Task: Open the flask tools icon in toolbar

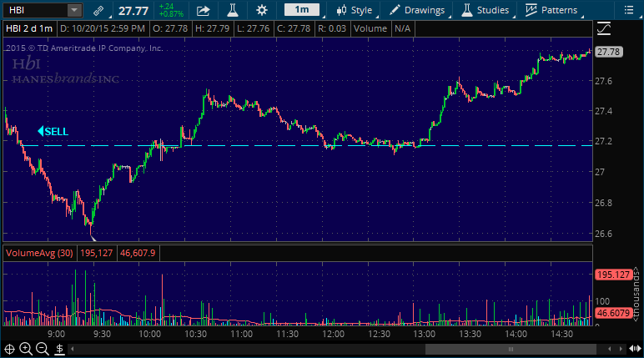Action: point(233,10)
